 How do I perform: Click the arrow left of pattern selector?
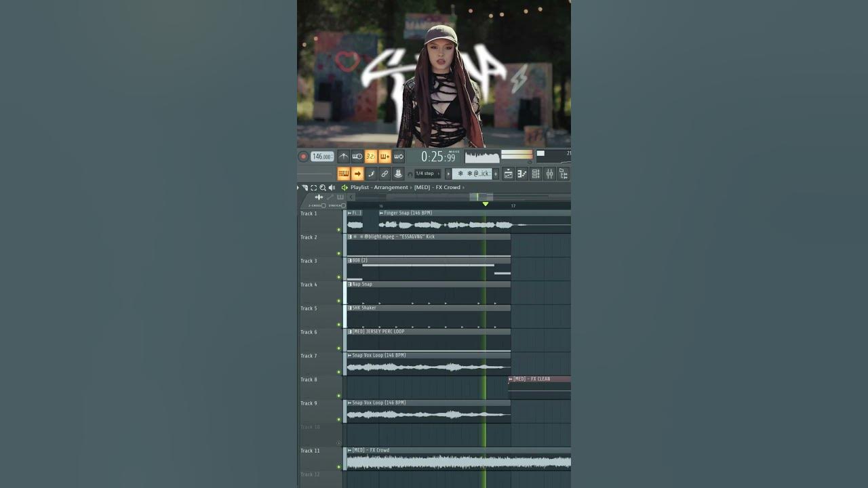[448, 174]
